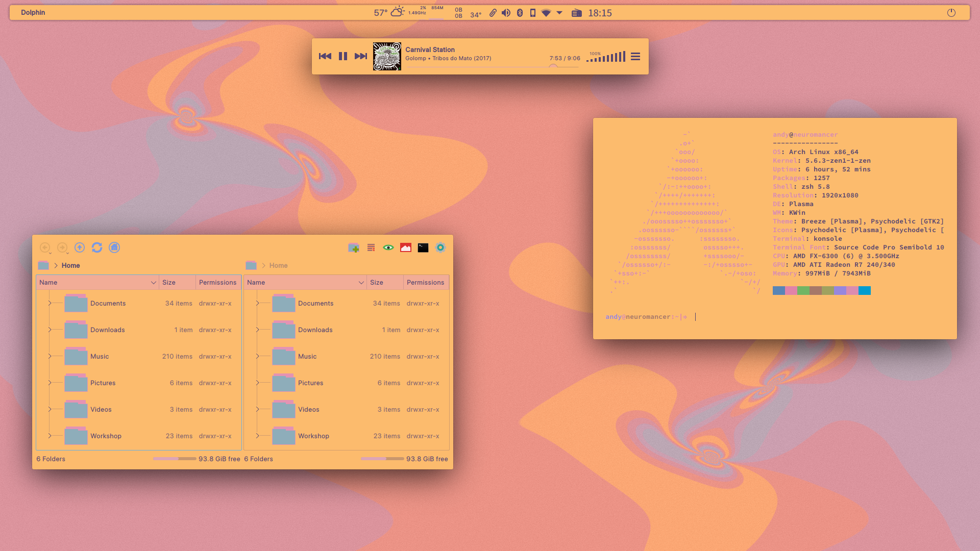Image resolution: width=980 pixels, height=551 pixels.
Task: Expand the system tray hidden icons arrow
Action: [559, 13]
